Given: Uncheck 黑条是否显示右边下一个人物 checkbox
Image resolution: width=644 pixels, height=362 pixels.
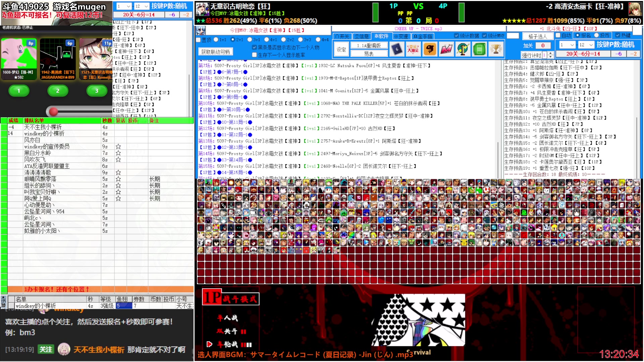Looking at the screenshot, I should 254,47.
